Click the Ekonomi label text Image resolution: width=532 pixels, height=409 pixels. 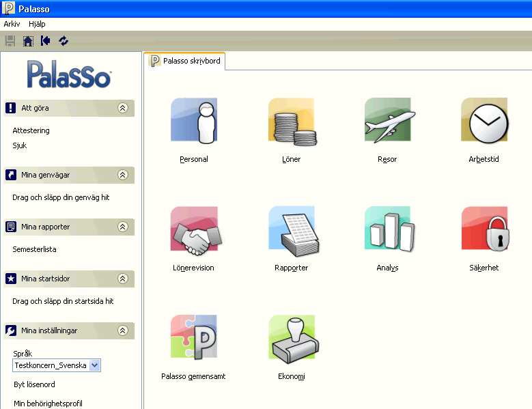pos(292,376)
